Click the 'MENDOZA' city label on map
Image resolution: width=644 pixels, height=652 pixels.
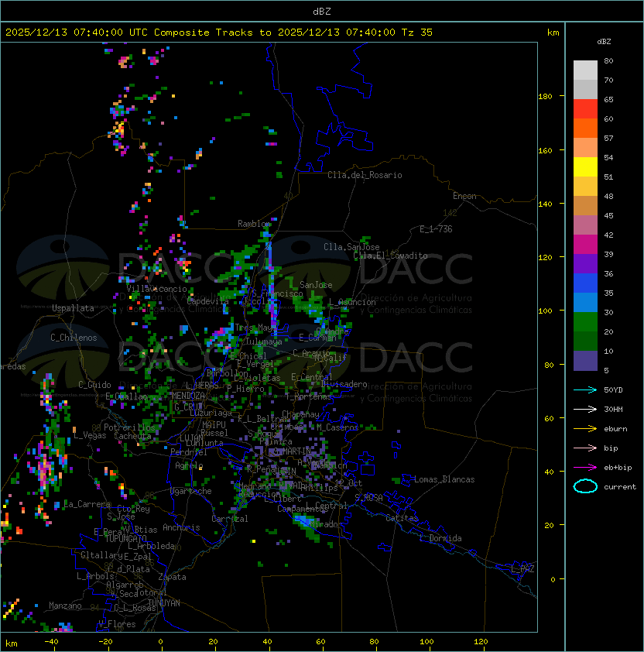click(x=188, y=396)
